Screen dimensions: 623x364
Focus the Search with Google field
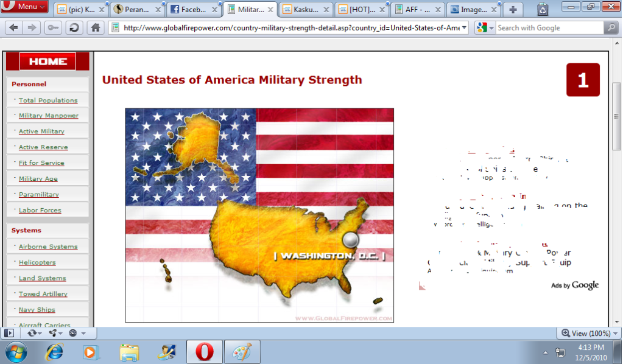549,28
